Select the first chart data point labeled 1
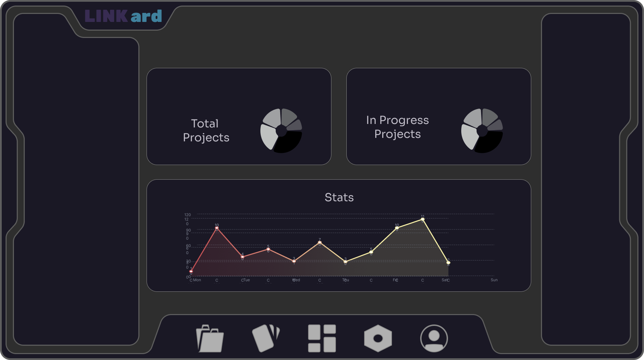The image size is (644, 360). 191,271
